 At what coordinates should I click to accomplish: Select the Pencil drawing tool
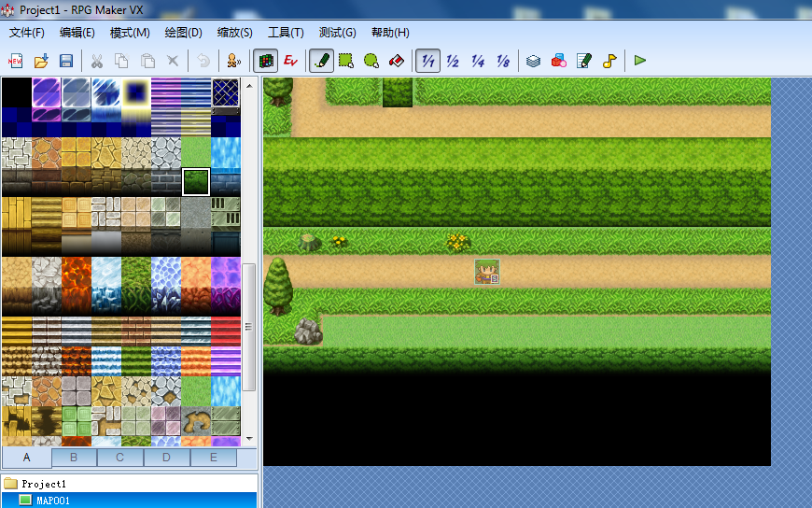321,61
